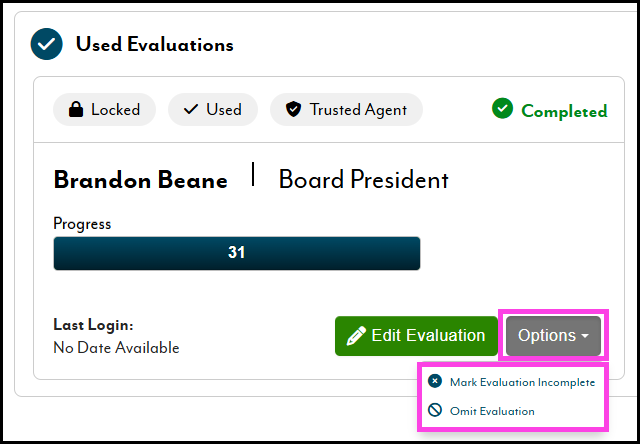The height and width of the screenshot is (444, 640).
Task: Click the Locked status badge
Action: [104, 109]
